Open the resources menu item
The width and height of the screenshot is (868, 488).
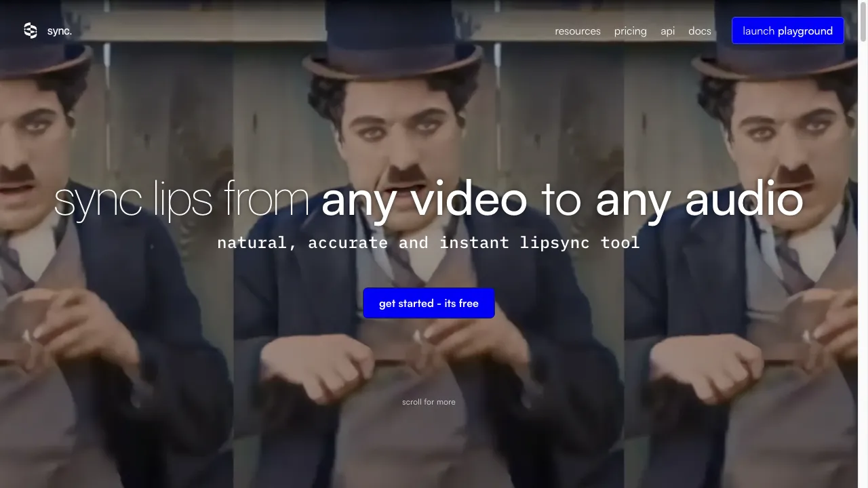click(x=578, y=31)
